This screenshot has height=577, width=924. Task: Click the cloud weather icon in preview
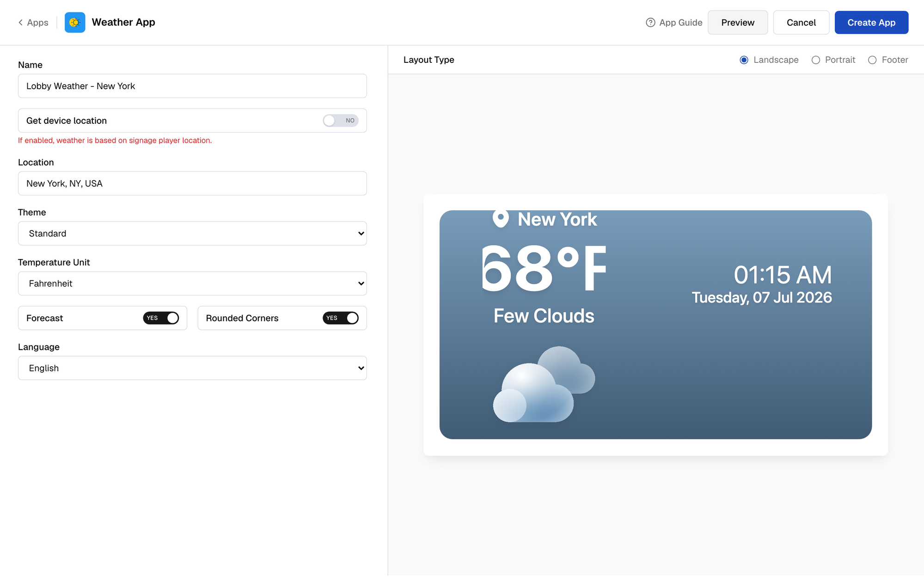(544, 384)
